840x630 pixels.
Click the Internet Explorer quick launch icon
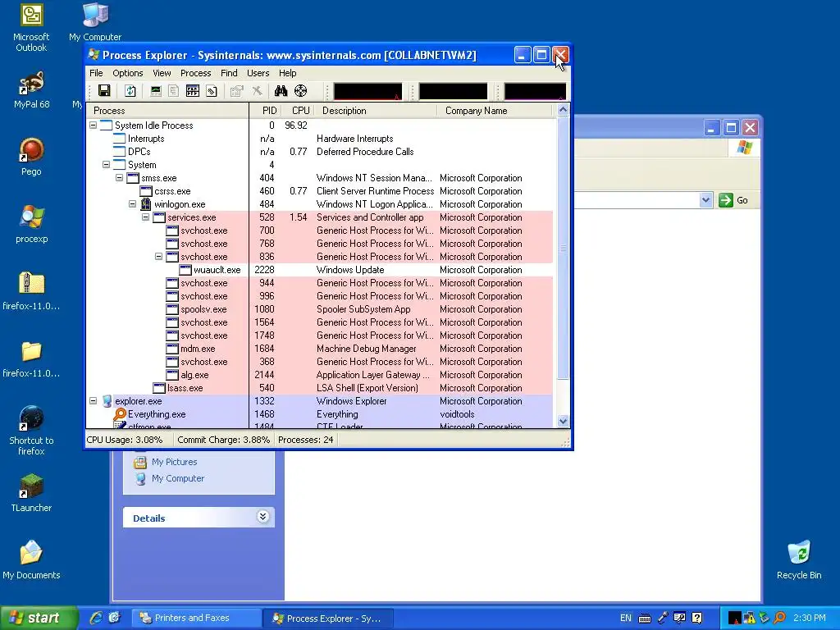coord(95,618)
